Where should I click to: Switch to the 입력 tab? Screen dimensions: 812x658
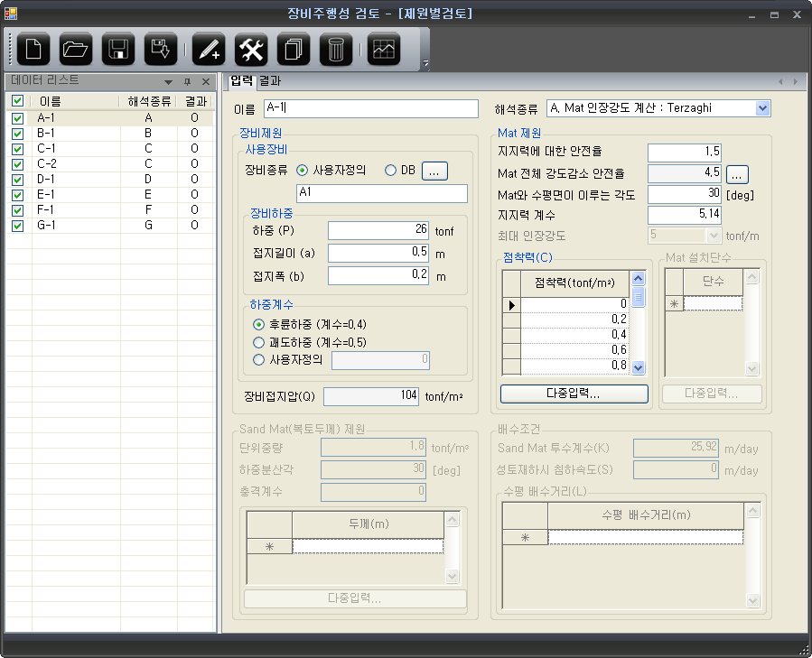pyautogui.click(x=241, y=80)
